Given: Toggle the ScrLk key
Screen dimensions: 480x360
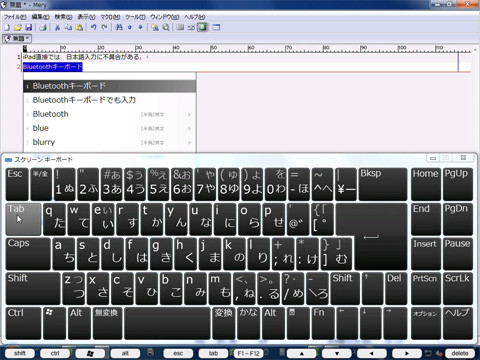Looking at the screenshot, I should pos(458,288).
